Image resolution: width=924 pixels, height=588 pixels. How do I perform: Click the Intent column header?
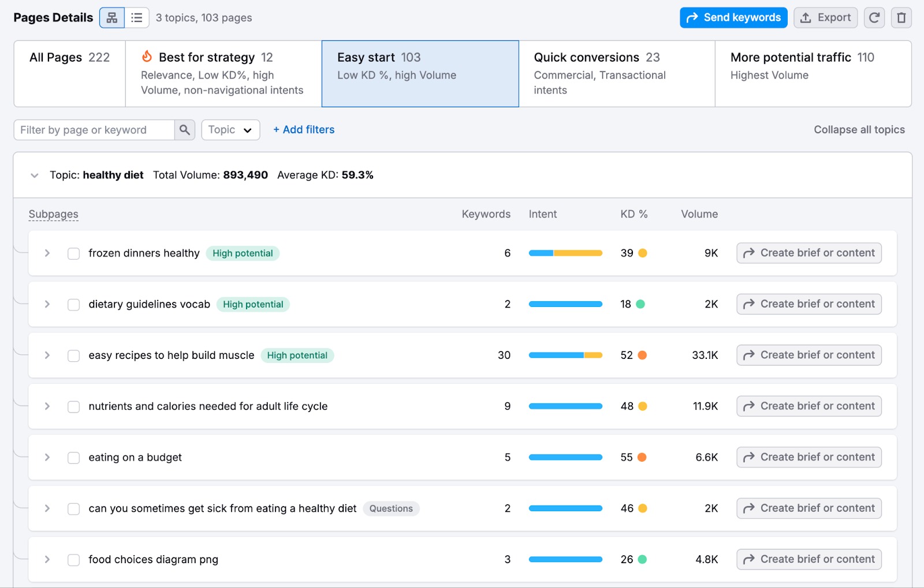[x=543, y=214]
